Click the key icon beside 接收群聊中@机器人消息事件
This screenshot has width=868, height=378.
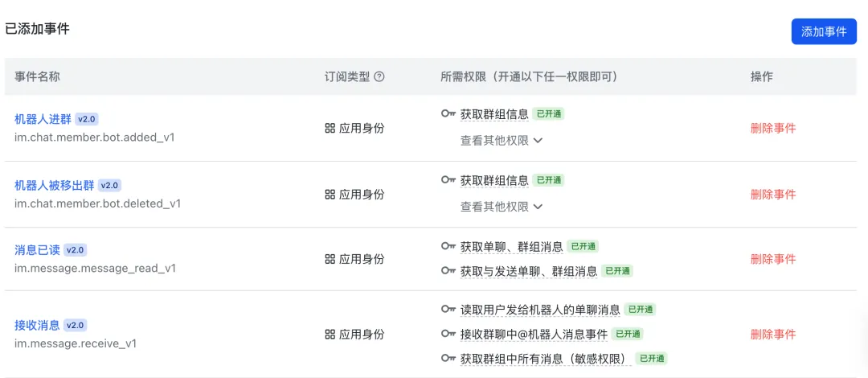coord(448,334)
